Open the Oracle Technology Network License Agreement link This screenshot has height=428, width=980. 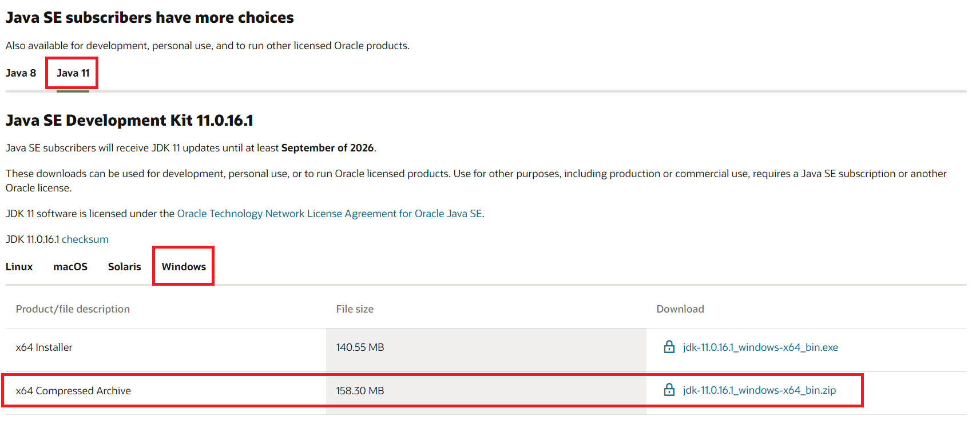coord(330,214)
